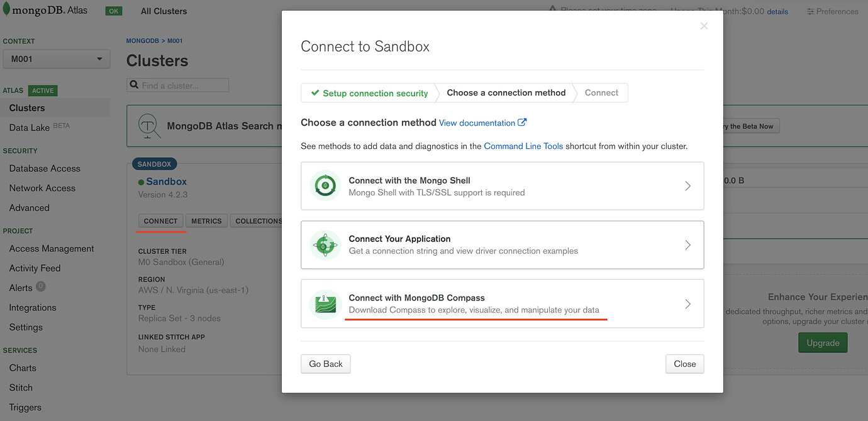This screenshot has height=421, width=868.
Task: Close the dialog with the X icon
Action: pos(704,26)
